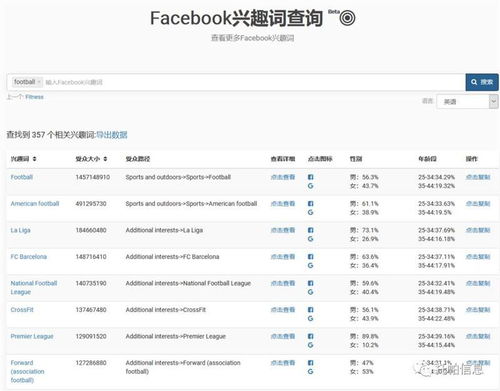This screenshot has height=391, width=500.
Task: Open Google icon for La Liga row
Action: [x=310, y=239]
